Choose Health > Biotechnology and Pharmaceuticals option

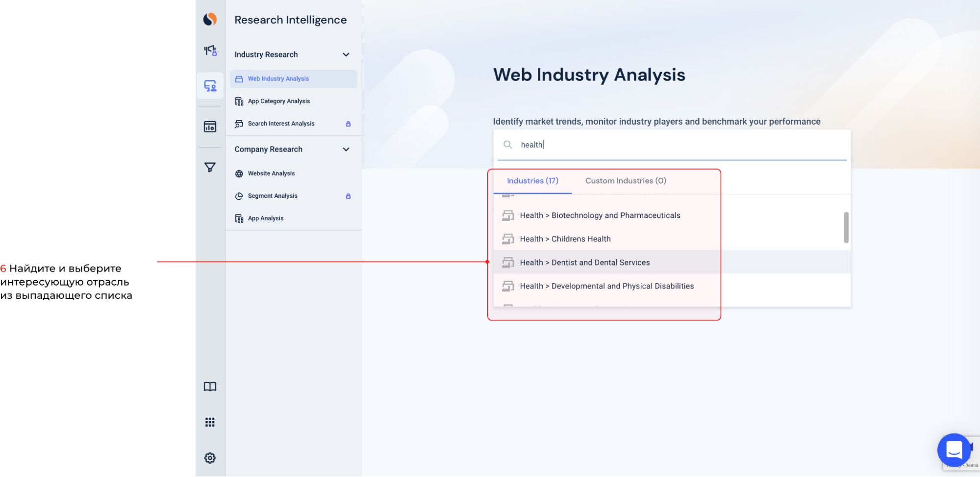click(600, 215)
